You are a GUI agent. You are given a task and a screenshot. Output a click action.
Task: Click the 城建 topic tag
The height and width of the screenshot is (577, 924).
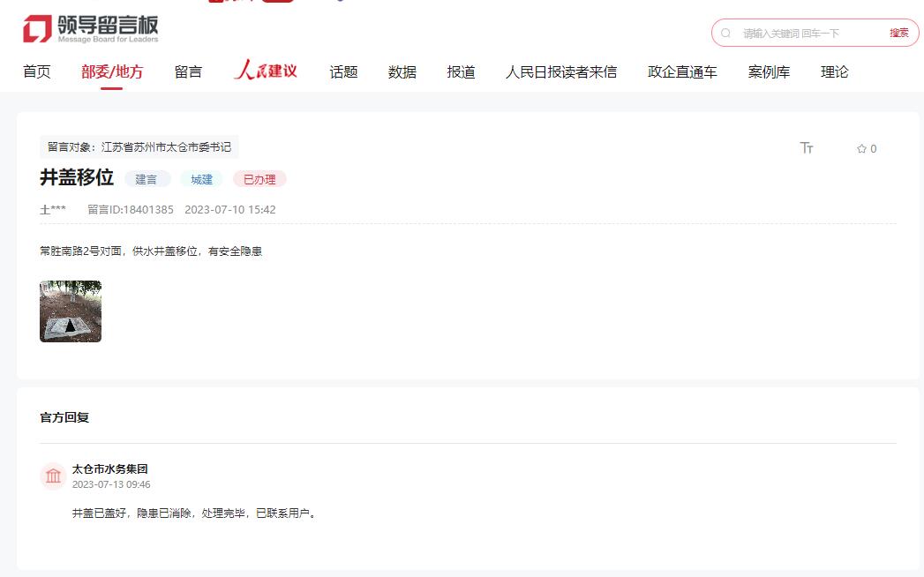[x=202, y=179]
